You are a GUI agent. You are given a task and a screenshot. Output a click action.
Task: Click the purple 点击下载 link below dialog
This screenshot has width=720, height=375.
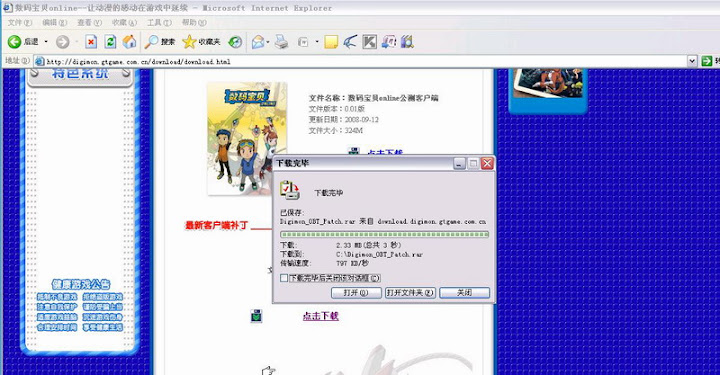click(x=321, y=316)
